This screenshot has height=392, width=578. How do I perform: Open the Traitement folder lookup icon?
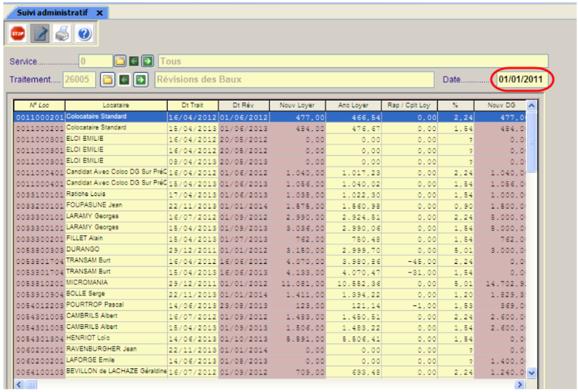(107, 80)
